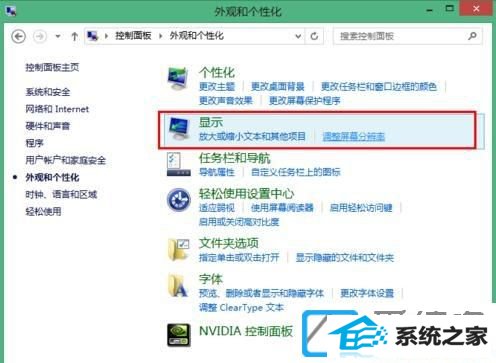Open the 轻松使用设置中心 icon
Screen dimensions: 496x363
click(x=179, y=200)
